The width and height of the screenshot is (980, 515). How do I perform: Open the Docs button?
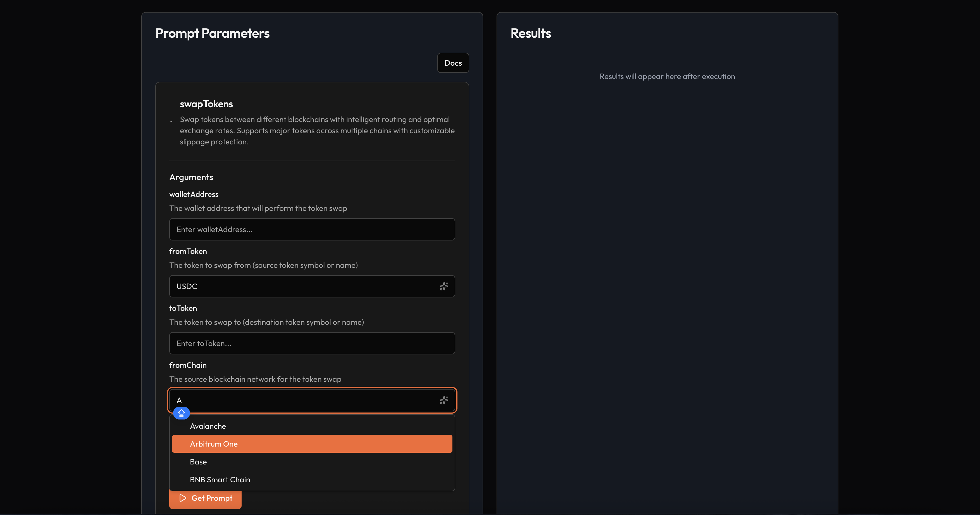click(453, 63)
